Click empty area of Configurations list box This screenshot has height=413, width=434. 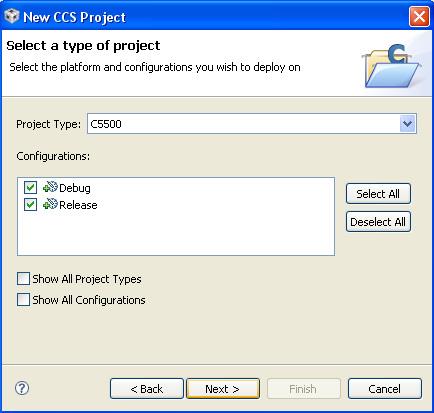tap(200, 233)
